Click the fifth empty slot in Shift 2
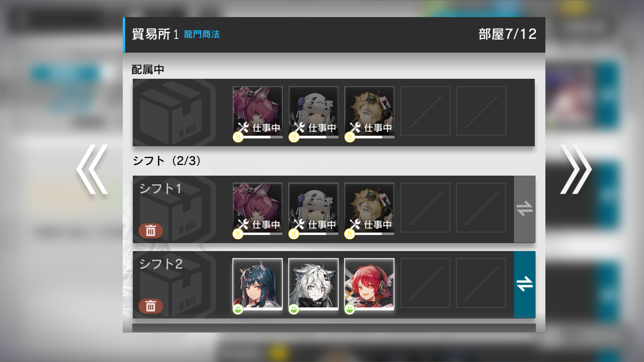 tap(481, 283)
